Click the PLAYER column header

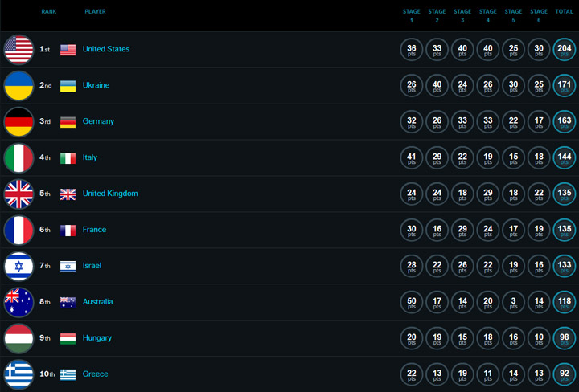click(95, 11)
